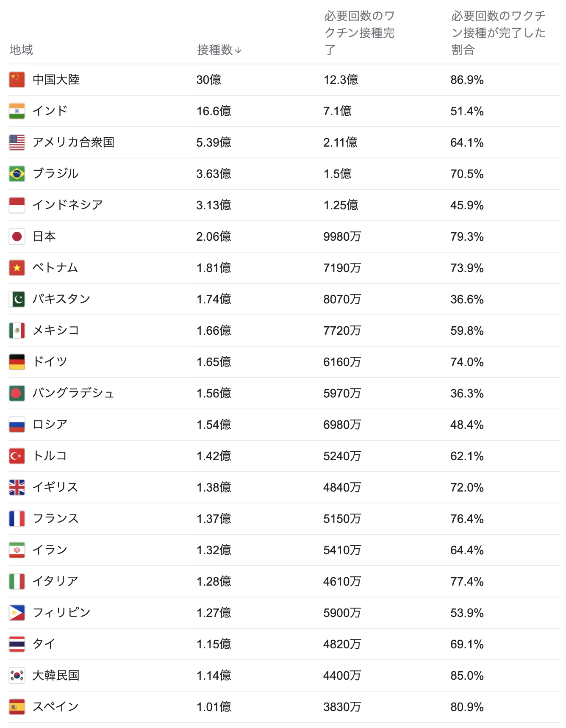Select the インドネシア row name
This screenshot has height=728, width=566.
[x=68, y=205]
